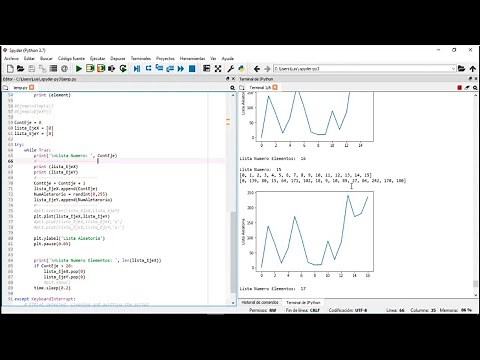
Task: Click Fin de línea CRLF status entry
Action: (303, 310)
